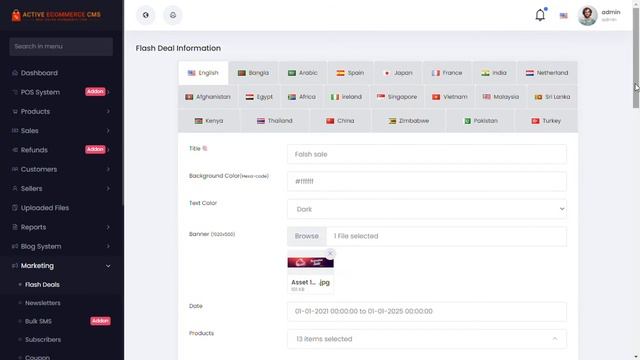Switch to Kenya tab
The image size is (640, 360).
pyautogui.click(x=209, y=121)
